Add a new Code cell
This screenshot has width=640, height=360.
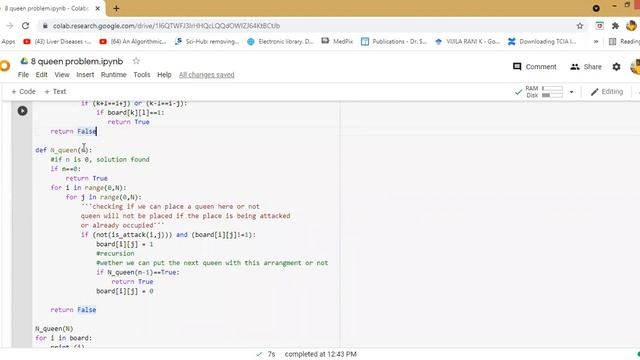point(23,91)
